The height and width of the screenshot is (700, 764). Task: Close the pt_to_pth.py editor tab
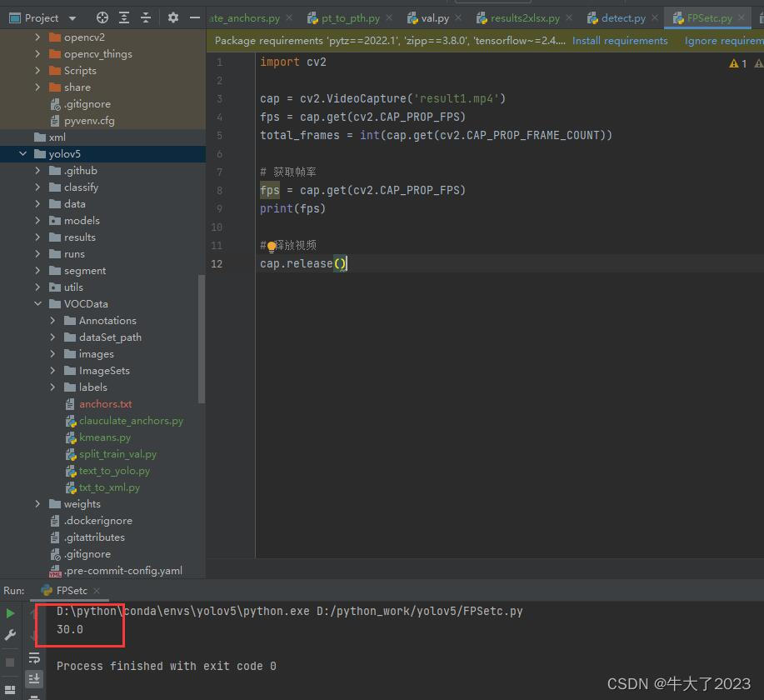tap(389, 17)
